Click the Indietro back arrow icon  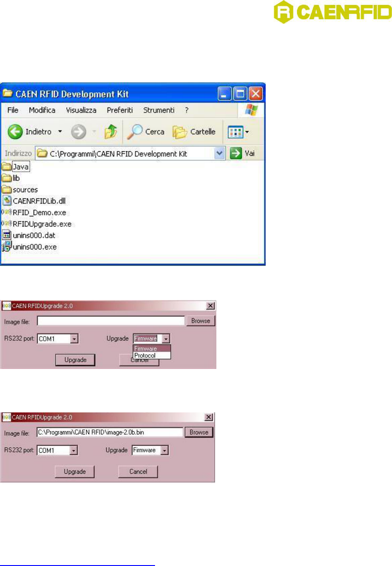[15, 132]
